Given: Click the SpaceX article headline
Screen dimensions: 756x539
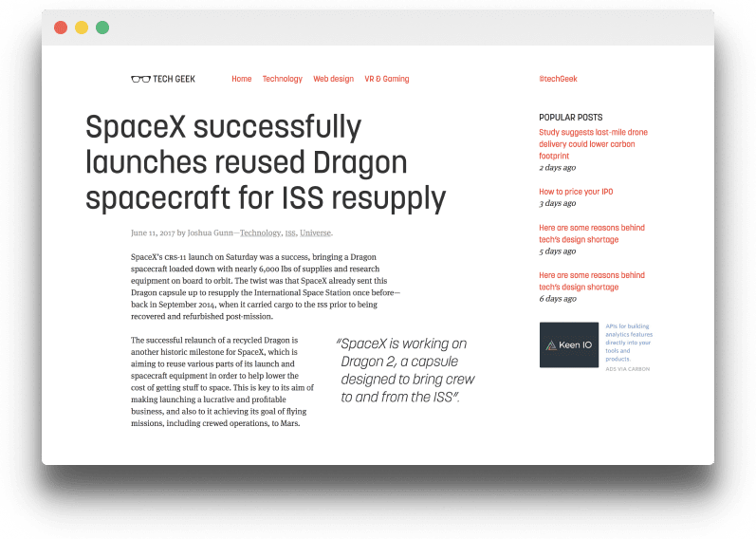Looking at the screenshot, I should [266, 162].
